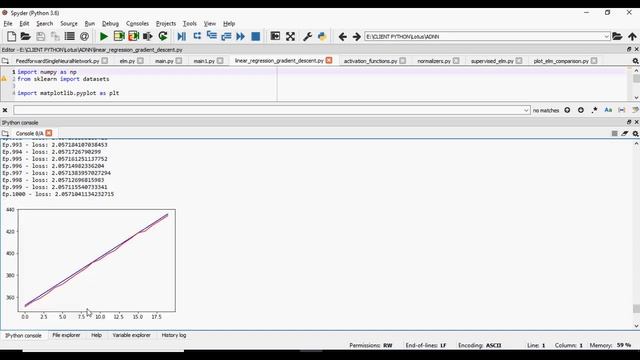Screen dimensions: 640x360
Task: Open editor options magnifier icon
Action: (636, 61)
